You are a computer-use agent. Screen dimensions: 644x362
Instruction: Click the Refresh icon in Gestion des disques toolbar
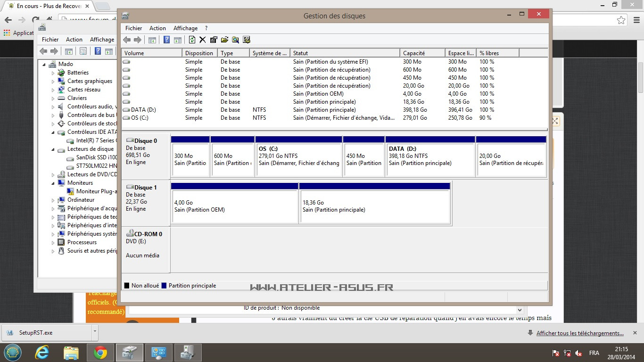(x=192, y=40)
